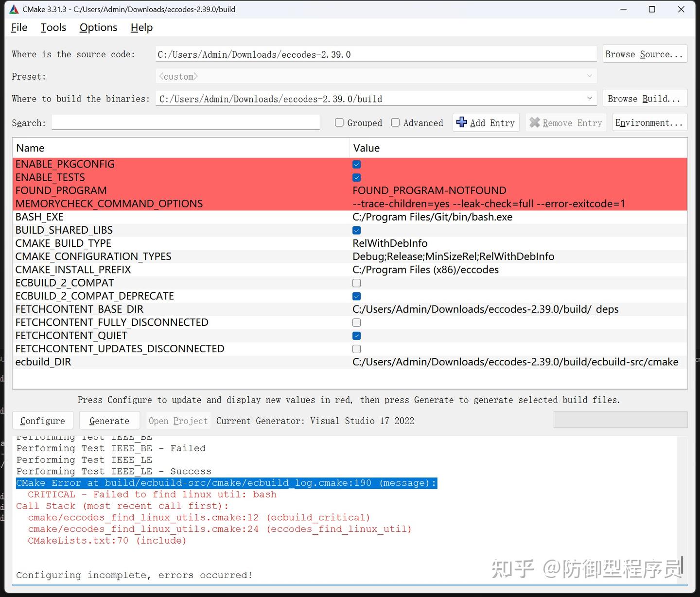Click the CMakeLists.txt:70 (include) log line
Screen dimensions: 700x597
click(x=107, y=541)
